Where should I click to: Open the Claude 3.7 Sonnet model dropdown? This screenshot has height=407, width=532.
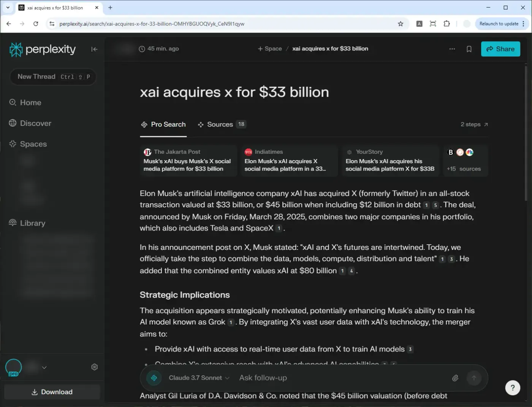click(x=199, y=378)
